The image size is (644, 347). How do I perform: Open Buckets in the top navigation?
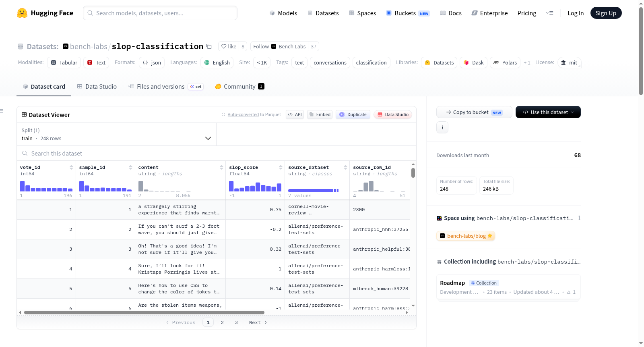408,13
